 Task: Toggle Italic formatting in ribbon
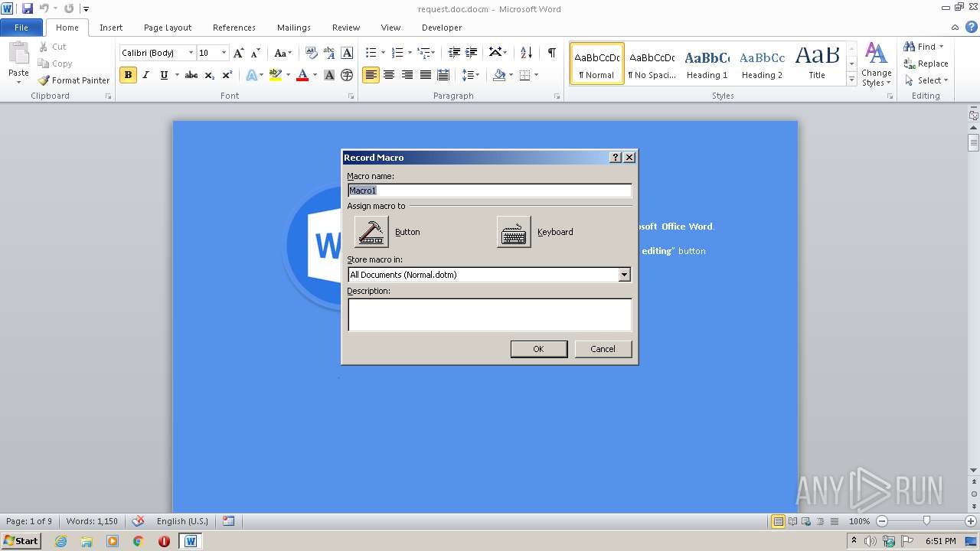click(x=145, y=75)
